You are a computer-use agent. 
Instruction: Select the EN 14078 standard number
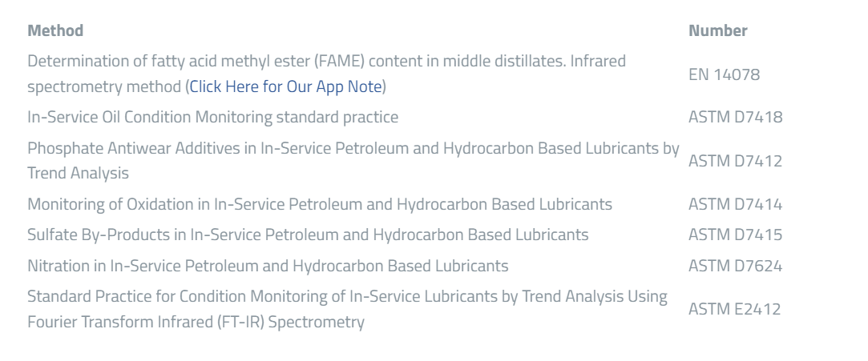(724, 74)
